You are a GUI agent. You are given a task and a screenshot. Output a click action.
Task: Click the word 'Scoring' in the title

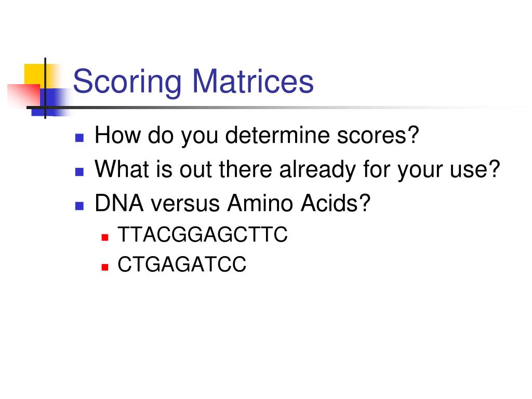coord(127,83)
